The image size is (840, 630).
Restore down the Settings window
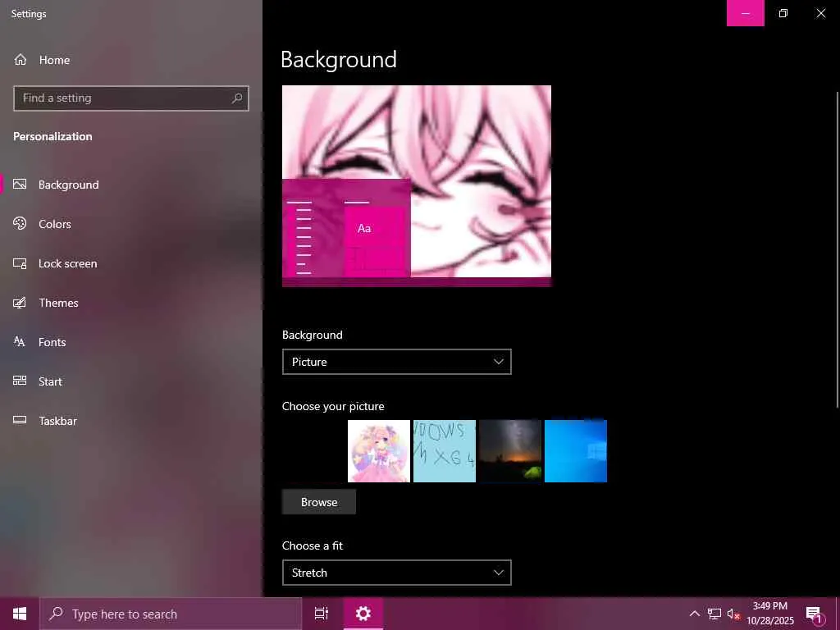783,13
